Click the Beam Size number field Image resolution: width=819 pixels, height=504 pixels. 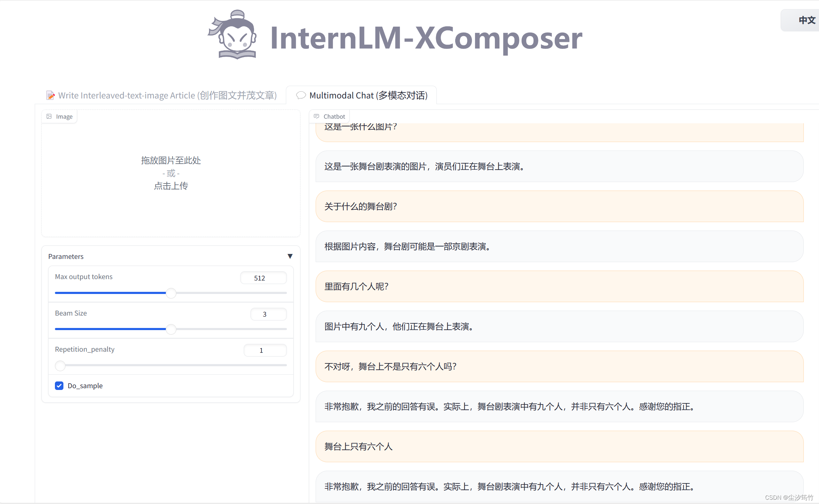[268, 314]
